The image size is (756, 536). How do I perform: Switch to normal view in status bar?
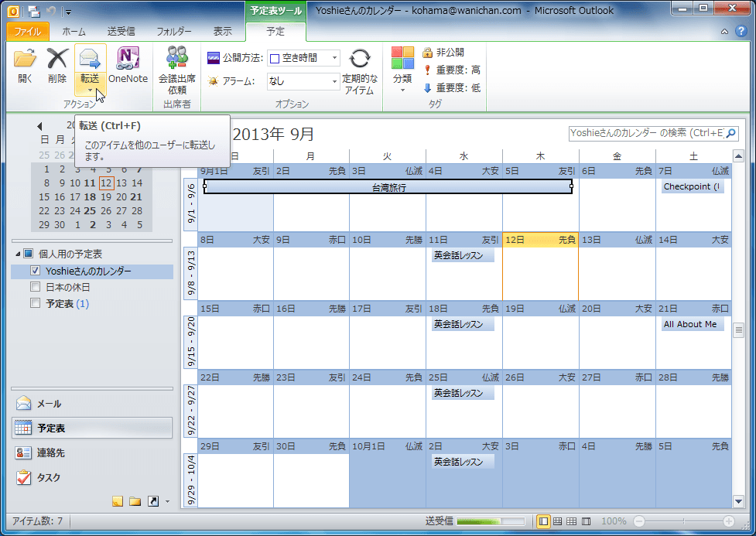tap(543, 521)
